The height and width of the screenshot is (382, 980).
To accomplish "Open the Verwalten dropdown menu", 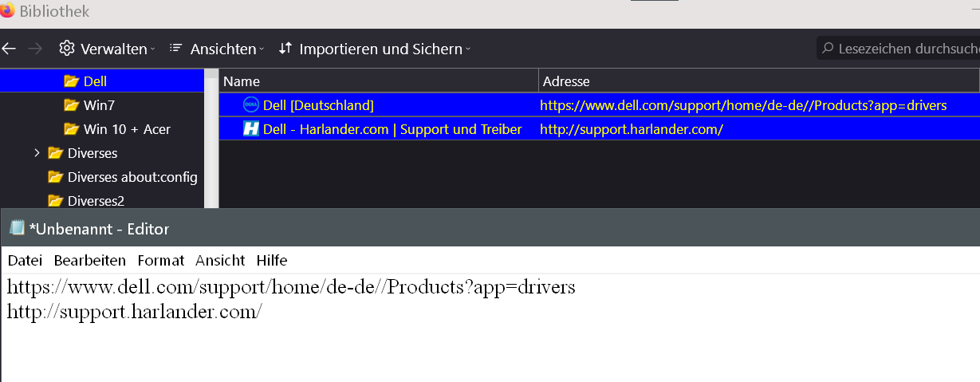I will pos(107,49).
